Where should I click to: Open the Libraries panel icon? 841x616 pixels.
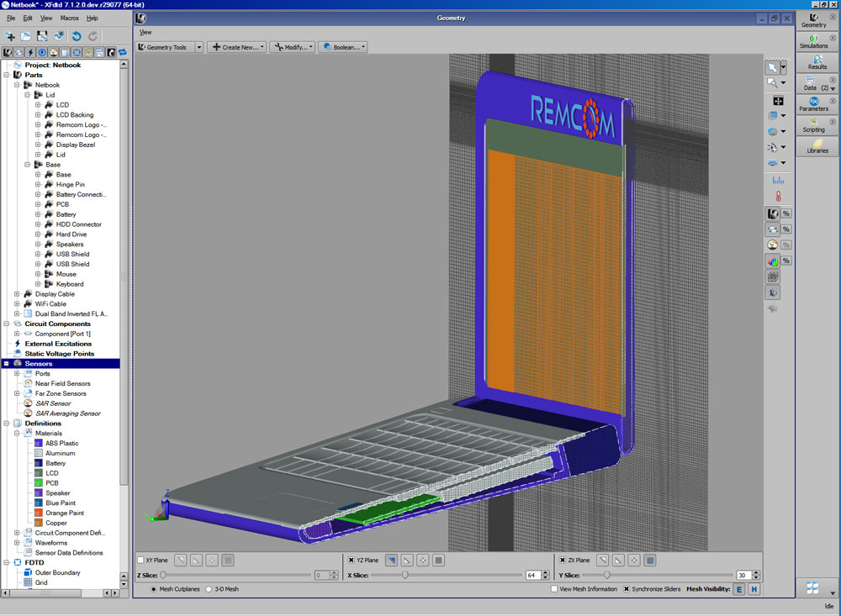pyautogui.click(x=817, y=146)
